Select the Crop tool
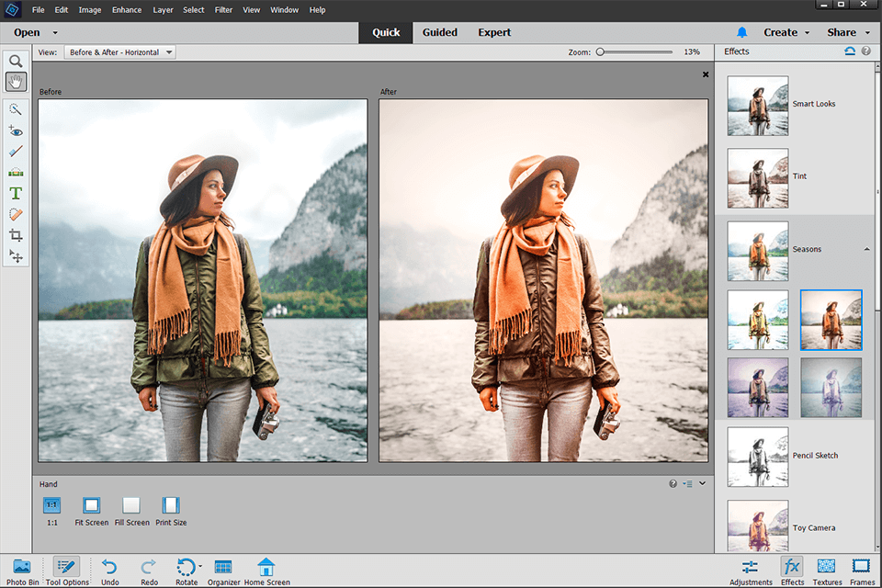Viewport: 882px width, 588px height. [16, 235]
